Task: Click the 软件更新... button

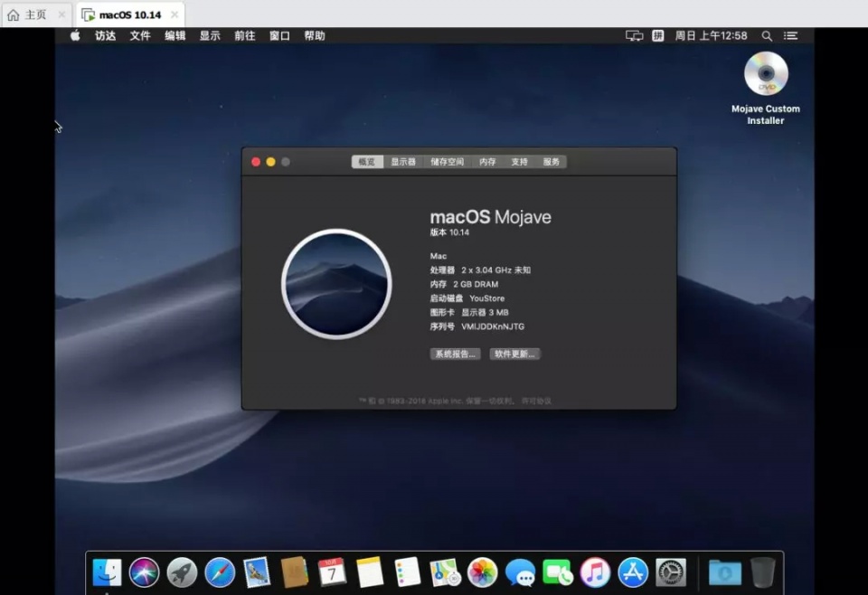Action: click(514, 354)
